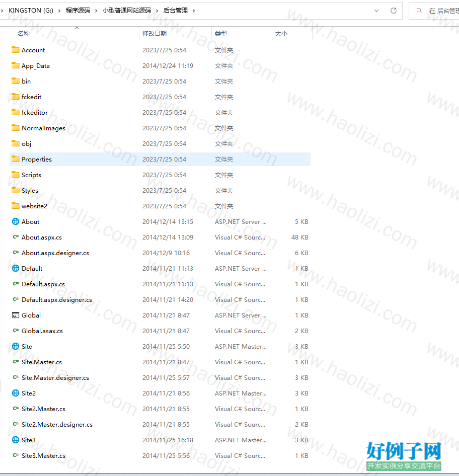Click the Styles folder icon
Viewport: 459px width, 476px height.
(x=16, y=190)
